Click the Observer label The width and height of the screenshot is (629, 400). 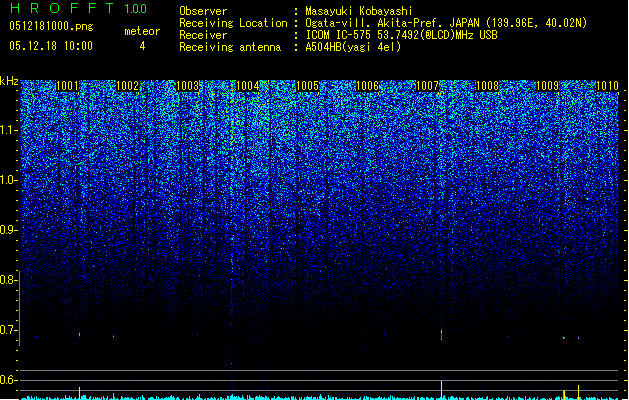pyautogui.click(x=203, y=11)
